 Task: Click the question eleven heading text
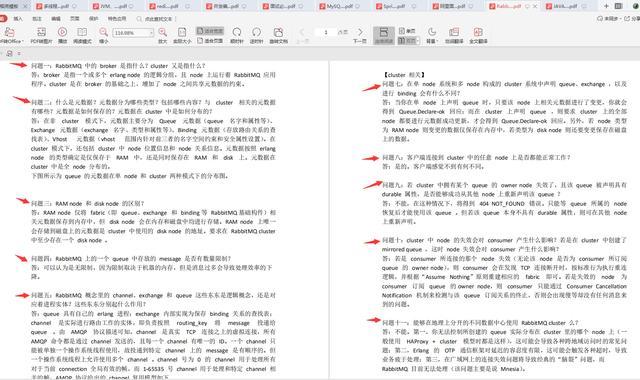(480, 322)
